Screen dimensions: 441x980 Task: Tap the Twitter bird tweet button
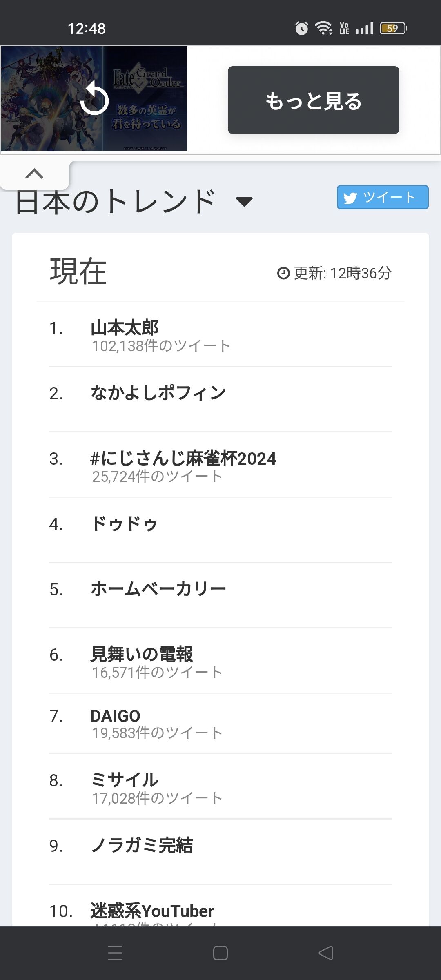click(383, 197)
